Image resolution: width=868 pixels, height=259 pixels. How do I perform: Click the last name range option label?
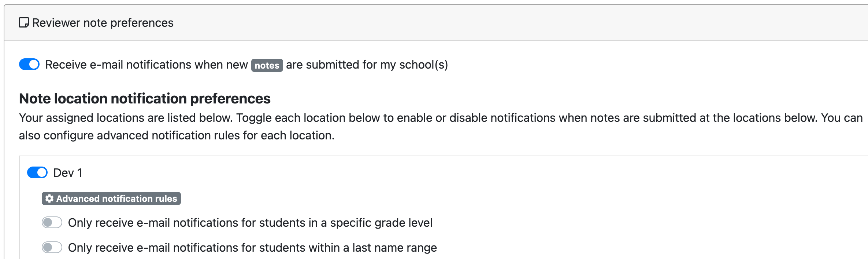[x=252, y=248]
